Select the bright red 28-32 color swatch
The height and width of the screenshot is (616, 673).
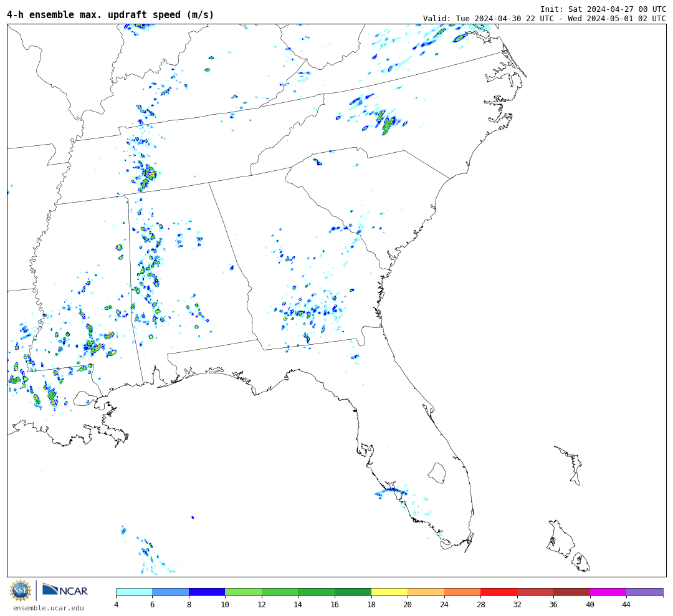click(x=499, y=592)
